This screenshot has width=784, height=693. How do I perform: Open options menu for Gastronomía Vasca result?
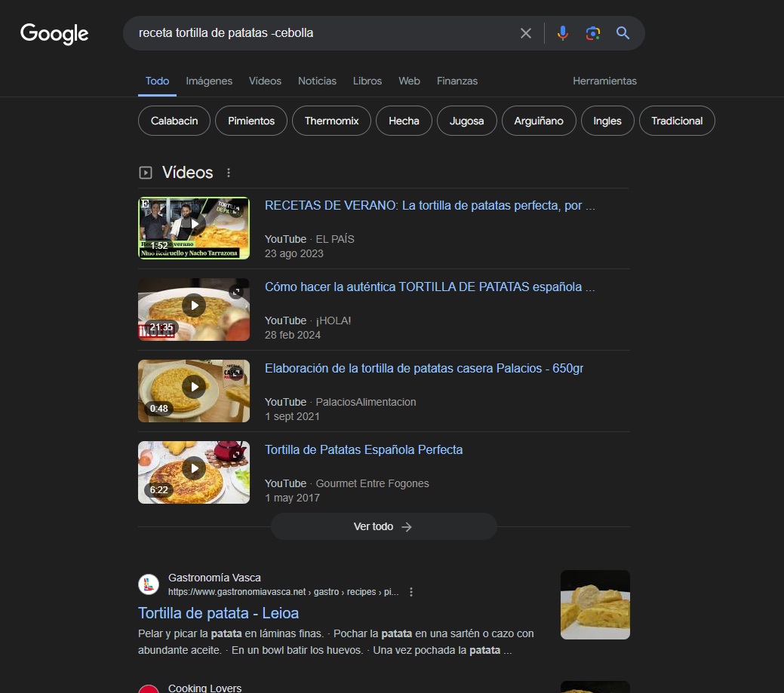coord(411,592)
